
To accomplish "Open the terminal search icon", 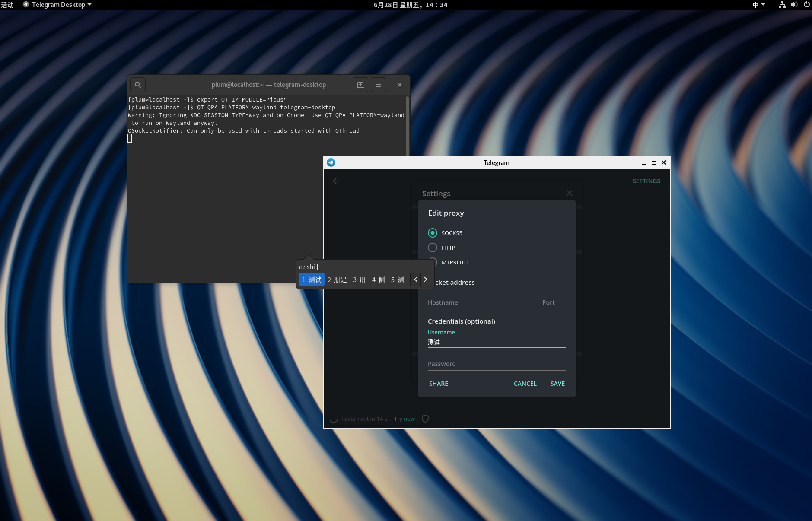I will click(137, 84).
